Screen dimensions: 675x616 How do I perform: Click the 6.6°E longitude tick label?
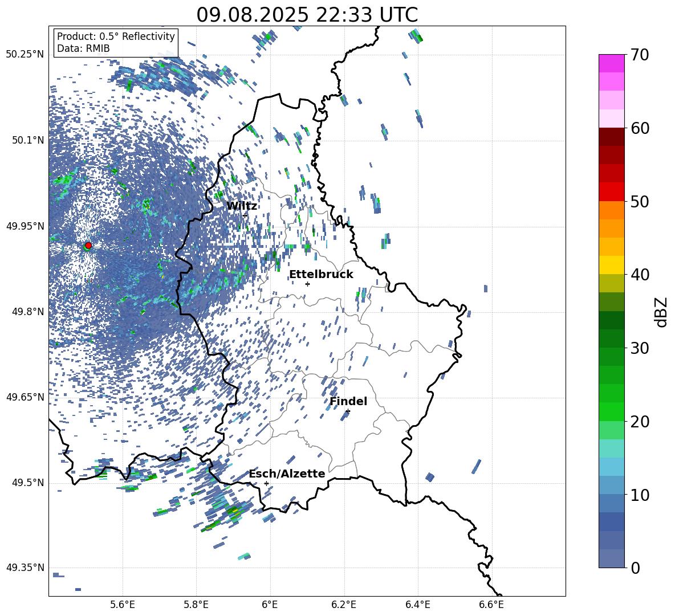[x=491, y=605]
